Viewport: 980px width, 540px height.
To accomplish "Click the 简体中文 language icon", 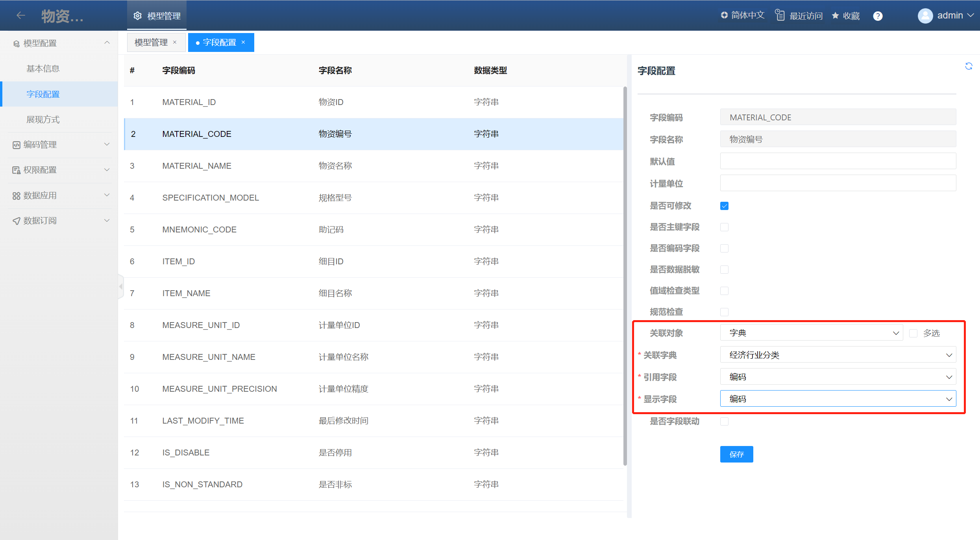I will click(724, 15).
